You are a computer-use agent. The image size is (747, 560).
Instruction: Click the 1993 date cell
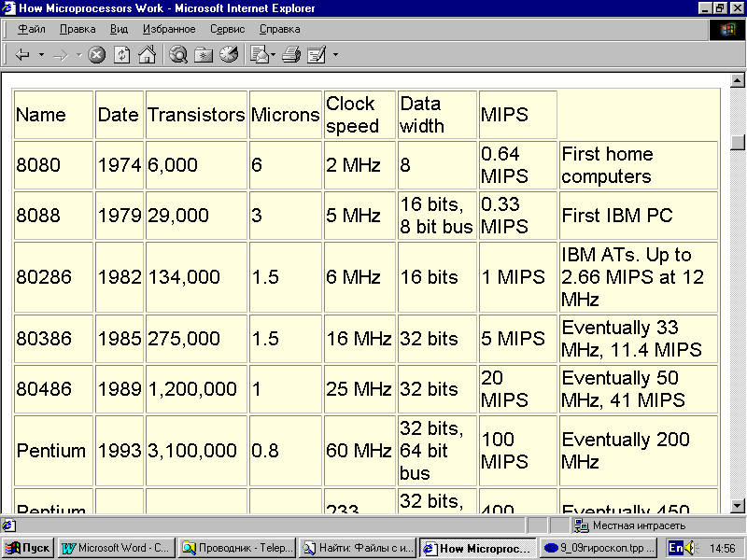[x=120, y=451]
